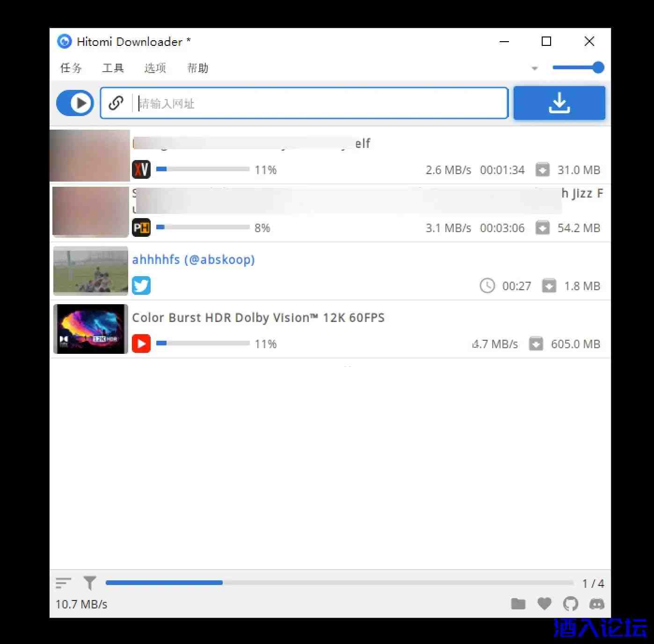Click the blue download button
Screen dimensions: 654x644
pyautogui.click(x=559, y=103)
